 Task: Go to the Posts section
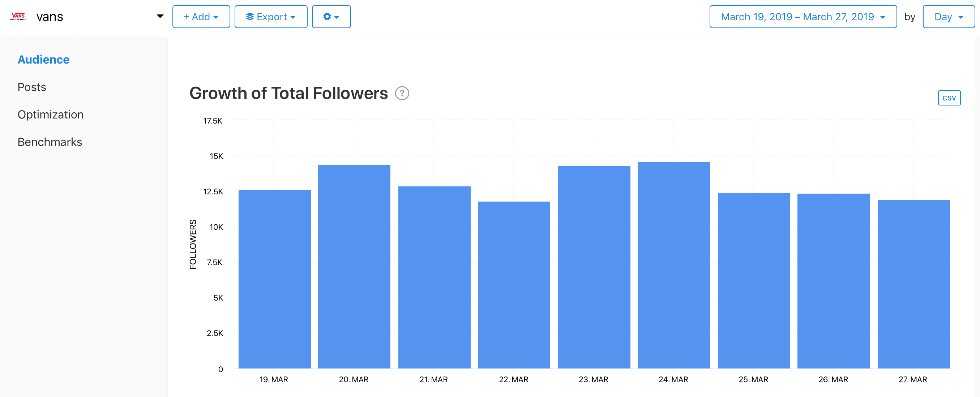coord(31,87)
